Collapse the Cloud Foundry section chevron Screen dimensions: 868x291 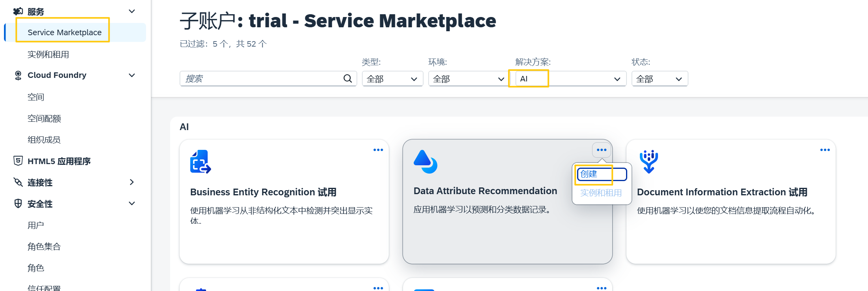(x=132, y=75)
